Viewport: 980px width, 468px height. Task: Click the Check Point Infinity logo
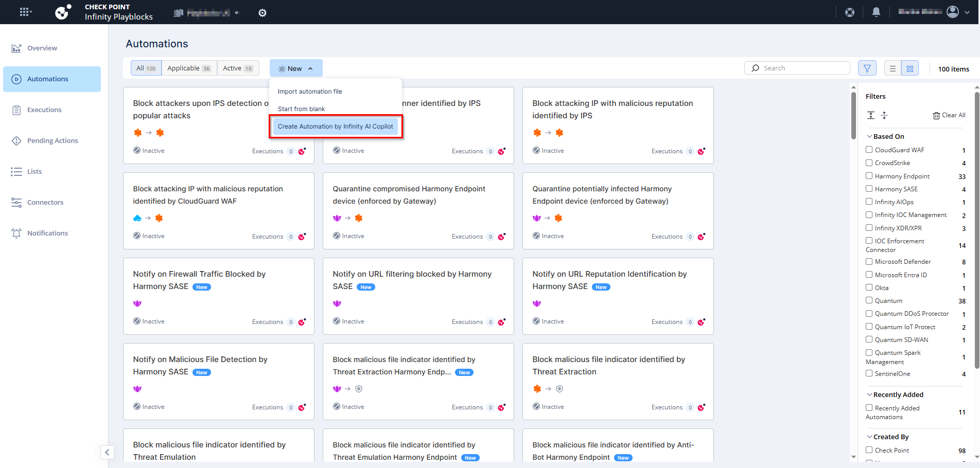point(63,12)
